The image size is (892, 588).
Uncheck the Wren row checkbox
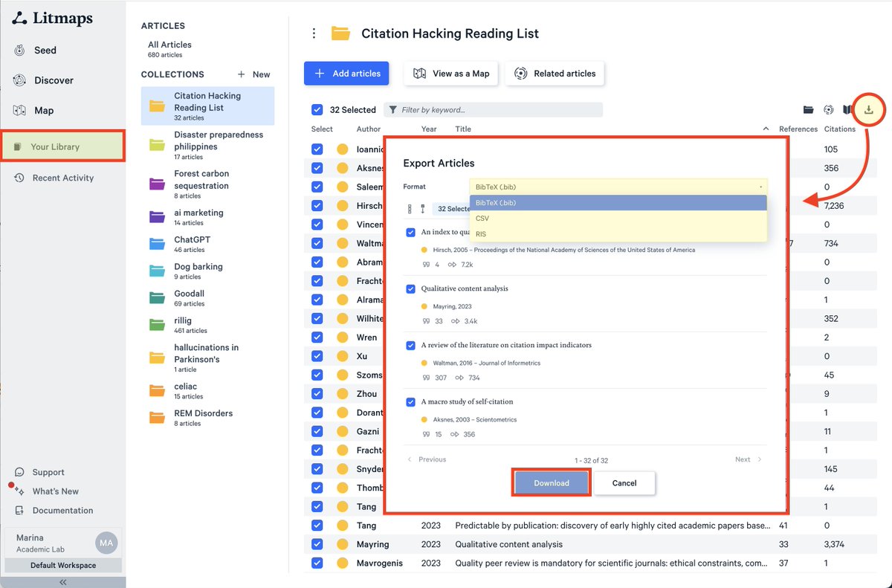tap(317, 337)
